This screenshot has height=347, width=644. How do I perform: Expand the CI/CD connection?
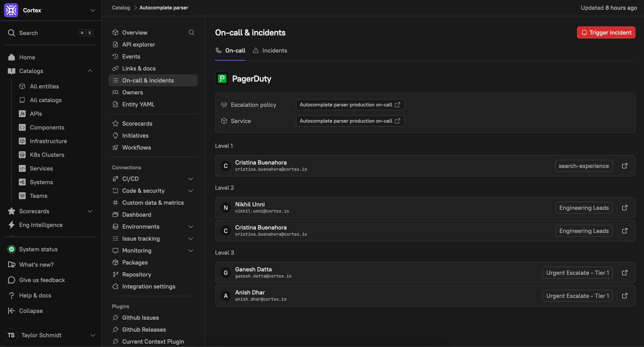point(191,179)
